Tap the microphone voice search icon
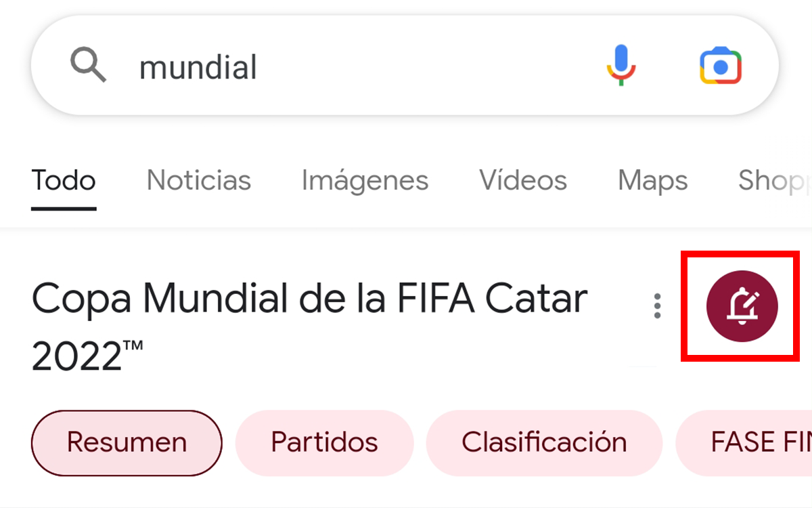 620,66
